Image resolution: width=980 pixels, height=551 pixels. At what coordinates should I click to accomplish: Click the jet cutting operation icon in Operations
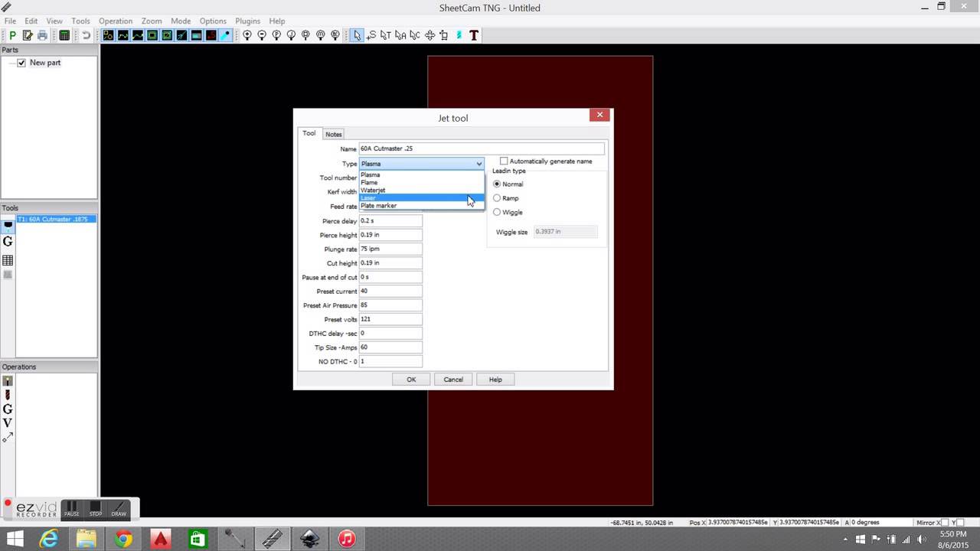(x=8, y=380)
